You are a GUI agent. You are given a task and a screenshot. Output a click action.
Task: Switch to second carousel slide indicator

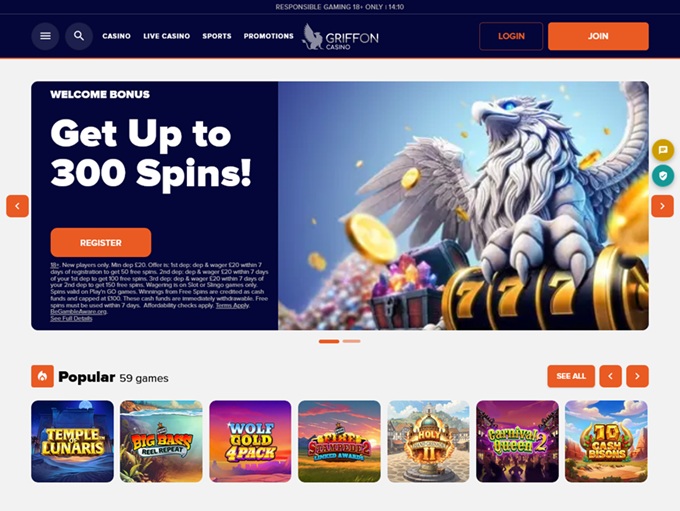click(351, 341)
